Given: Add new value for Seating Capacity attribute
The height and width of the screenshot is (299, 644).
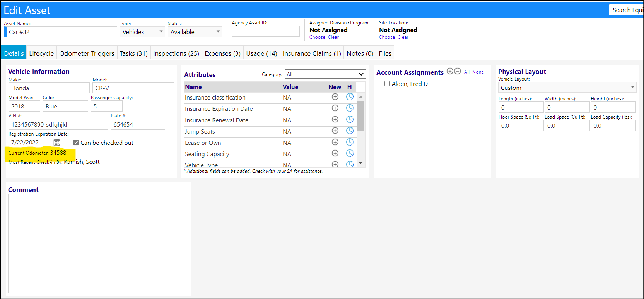Looking at the screenshot, I should point(335,153).
